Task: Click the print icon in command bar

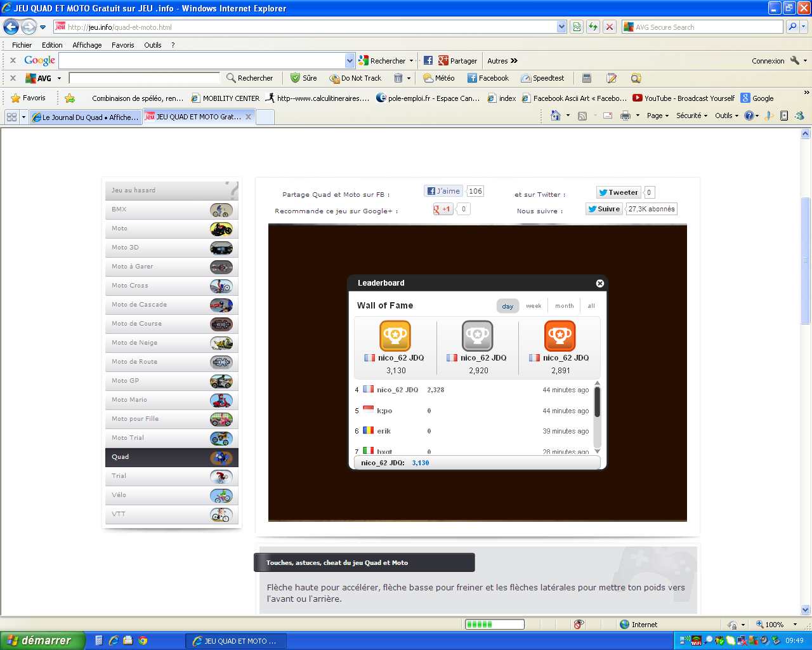Action: click(625, 116)
